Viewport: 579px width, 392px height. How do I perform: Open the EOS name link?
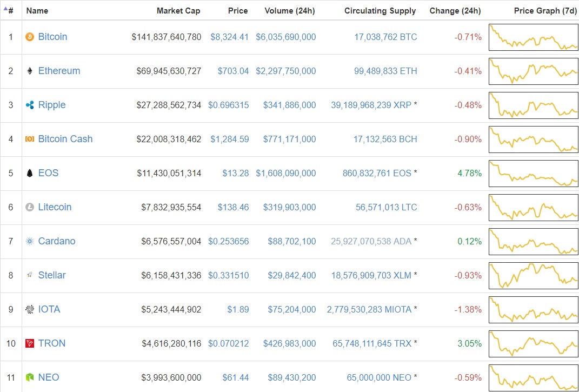(x=48, y=173)
